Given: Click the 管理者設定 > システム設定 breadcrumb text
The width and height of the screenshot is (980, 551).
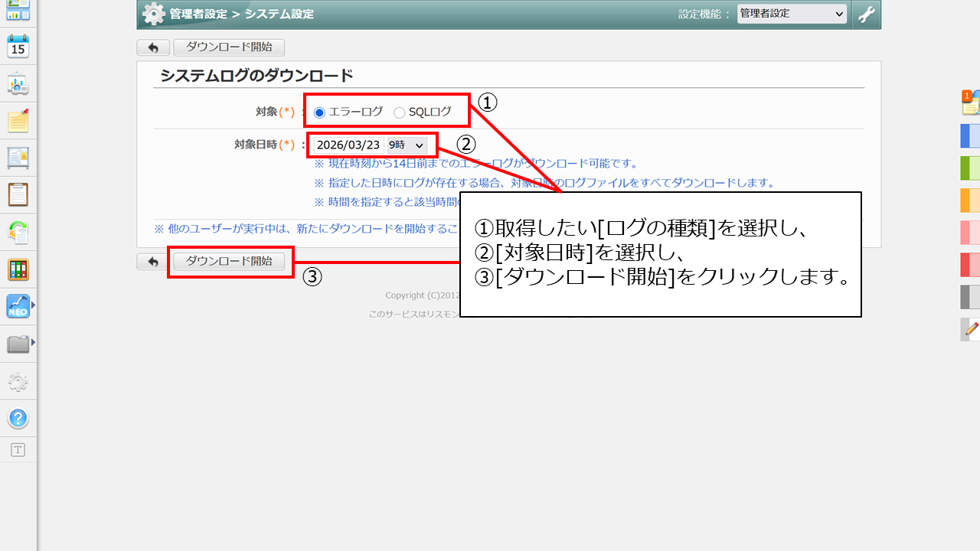Looking at the screenshot, I should (242, 14).
